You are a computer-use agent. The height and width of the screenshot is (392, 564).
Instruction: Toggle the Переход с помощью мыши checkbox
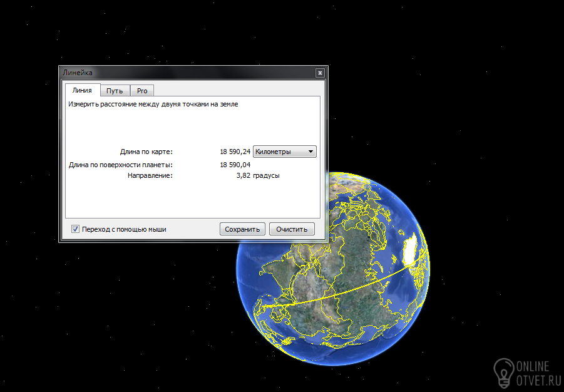[76, 229]
